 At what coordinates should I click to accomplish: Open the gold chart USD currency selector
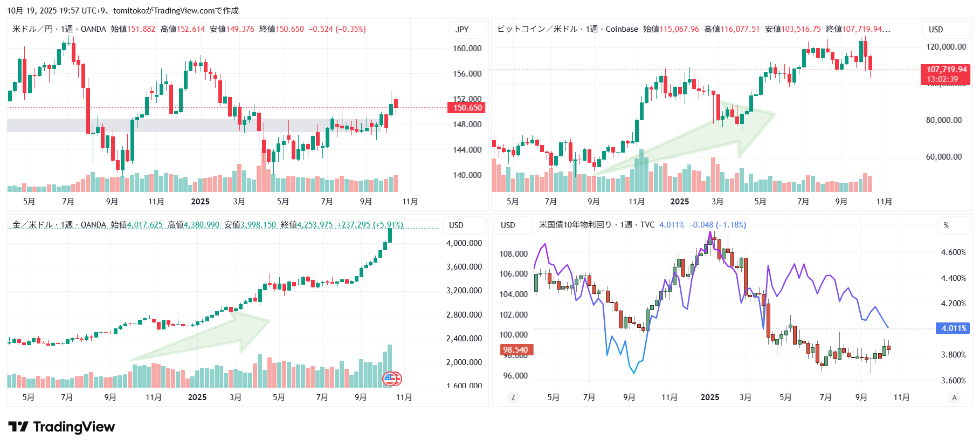(456, 225)
